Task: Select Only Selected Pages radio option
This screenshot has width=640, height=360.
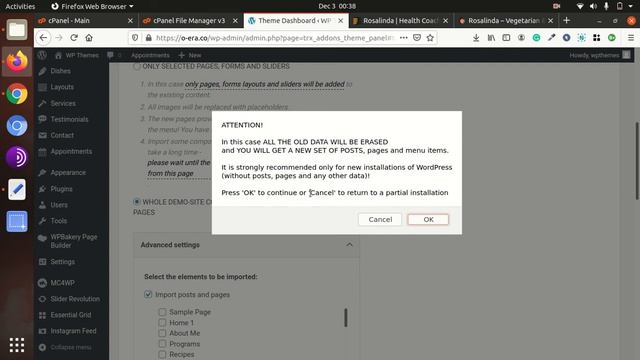Action: pos(137,66)
